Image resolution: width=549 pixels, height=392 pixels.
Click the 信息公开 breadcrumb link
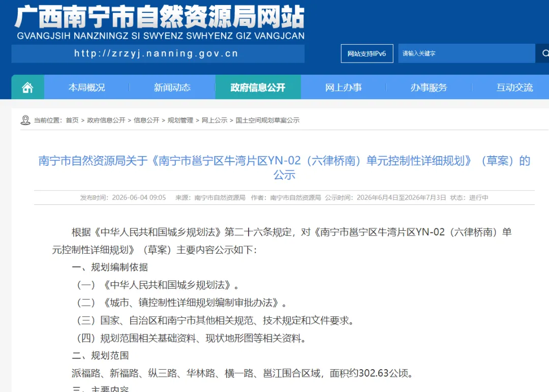coord(146,120)
